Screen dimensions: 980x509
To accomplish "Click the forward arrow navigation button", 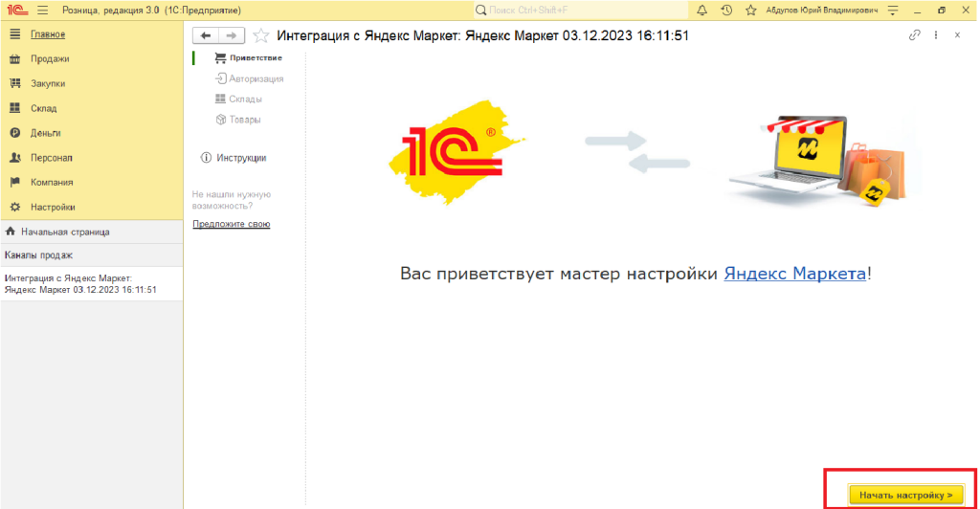I will (232, 35).
